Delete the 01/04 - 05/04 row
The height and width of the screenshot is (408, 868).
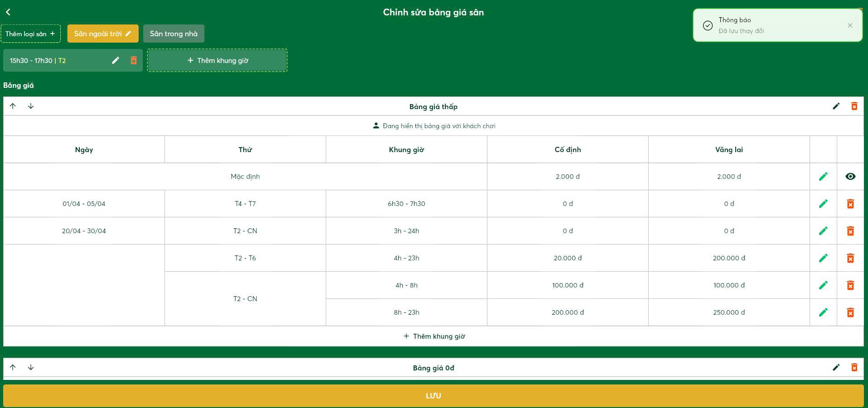tap(850, 204)
